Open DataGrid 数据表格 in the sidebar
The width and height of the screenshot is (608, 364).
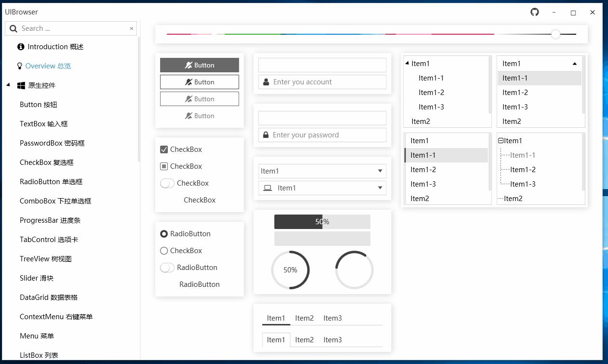(49, 297)
